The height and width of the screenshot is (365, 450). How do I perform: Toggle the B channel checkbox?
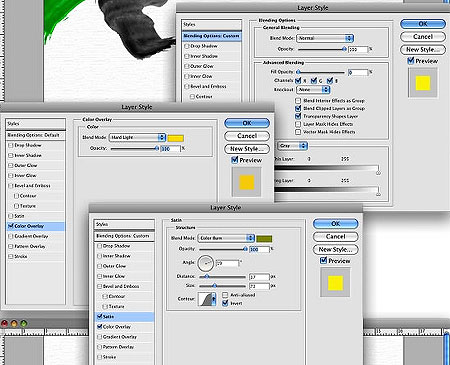pos(330,80)
